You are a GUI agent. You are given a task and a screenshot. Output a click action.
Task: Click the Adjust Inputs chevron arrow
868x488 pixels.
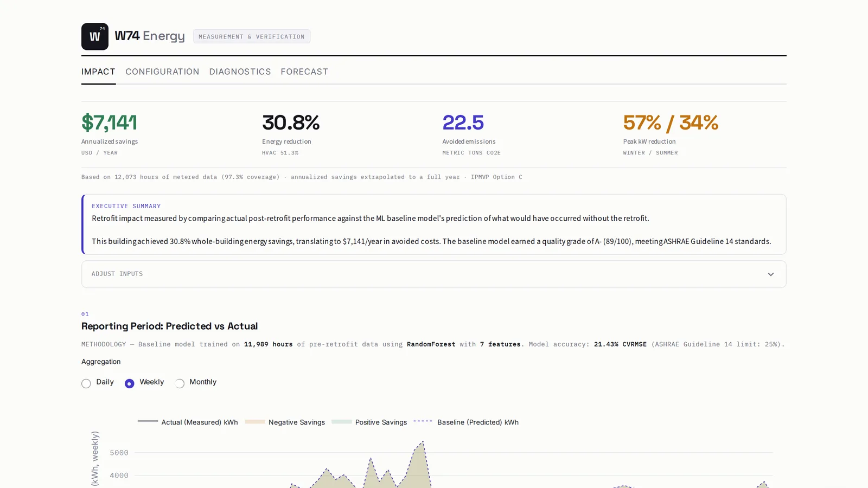[770, 274]
